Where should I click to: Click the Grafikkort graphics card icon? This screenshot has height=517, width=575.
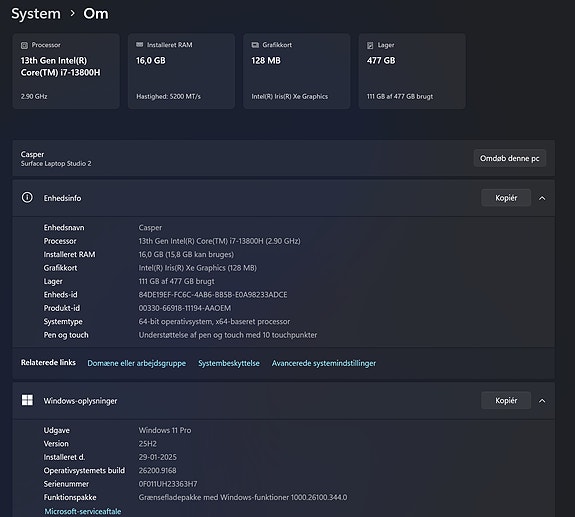click(255, 45)
